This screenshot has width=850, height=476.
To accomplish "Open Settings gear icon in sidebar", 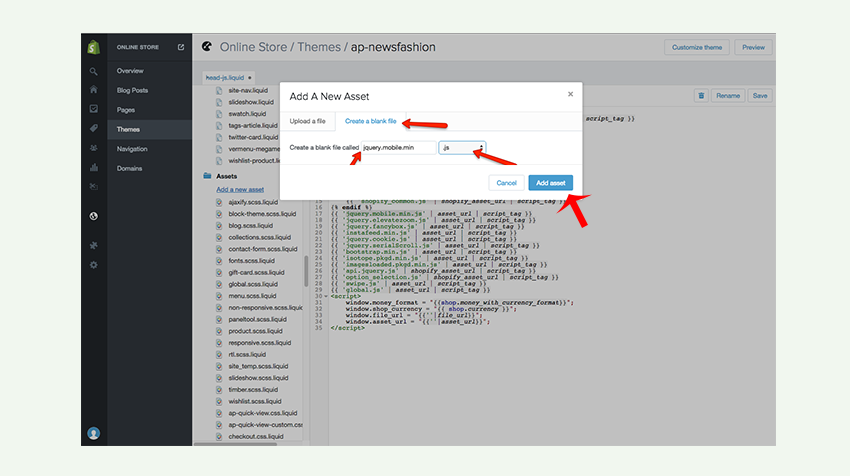I will (x=93, y=265).
